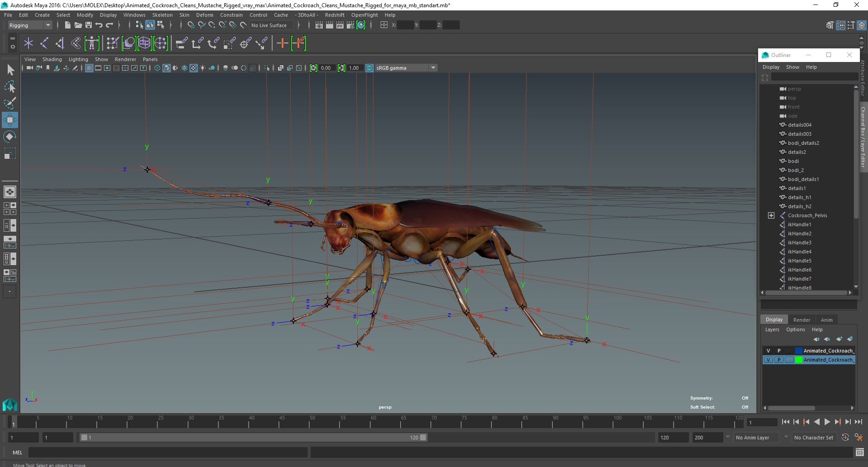Click the Save Scene icon
The width and height of the screenshot is (868, 467).
88,25
